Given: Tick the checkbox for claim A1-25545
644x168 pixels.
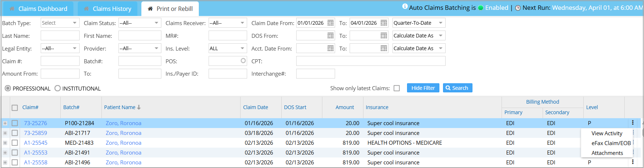Looking at the screenshot, I should pos(15,143).
